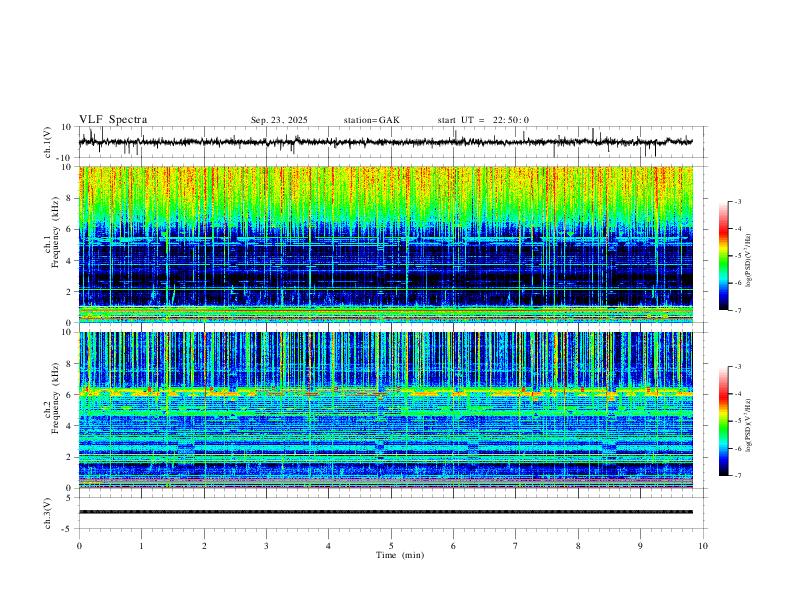792x612 pixels.
Task: Click the ch.1 spectrogram plot area
Action: point(385,244)
